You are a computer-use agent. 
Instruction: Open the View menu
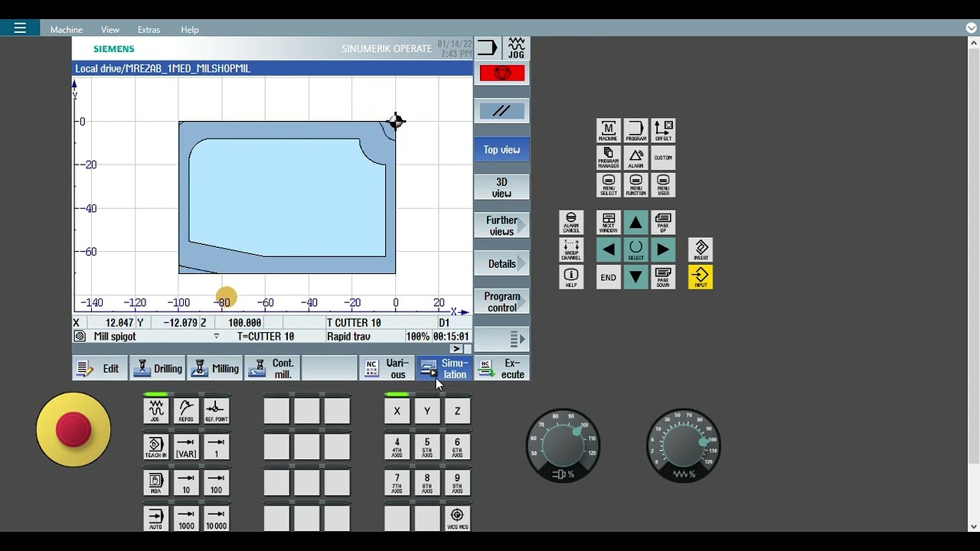(x=110, y=30)
